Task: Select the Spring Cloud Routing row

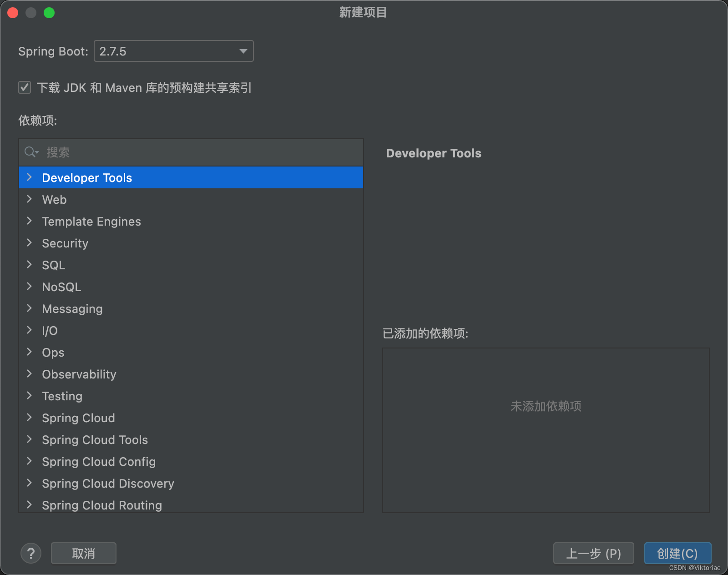Action: (191, 504)
